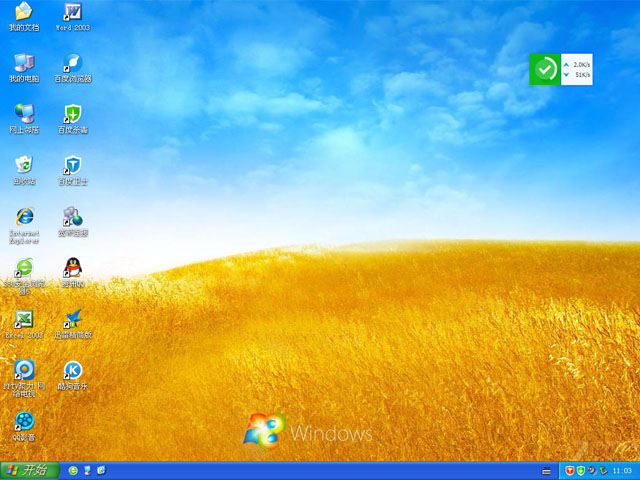Viewport: 640px width, 480px height.
Task: Click the network speed readout on widget
Action: (x=577, y=69)
